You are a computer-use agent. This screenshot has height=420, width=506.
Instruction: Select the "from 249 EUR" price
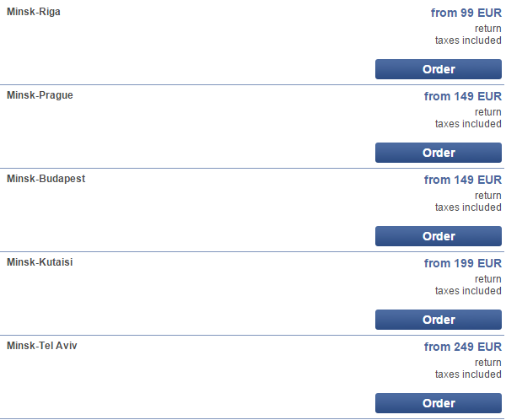[462, 347]
